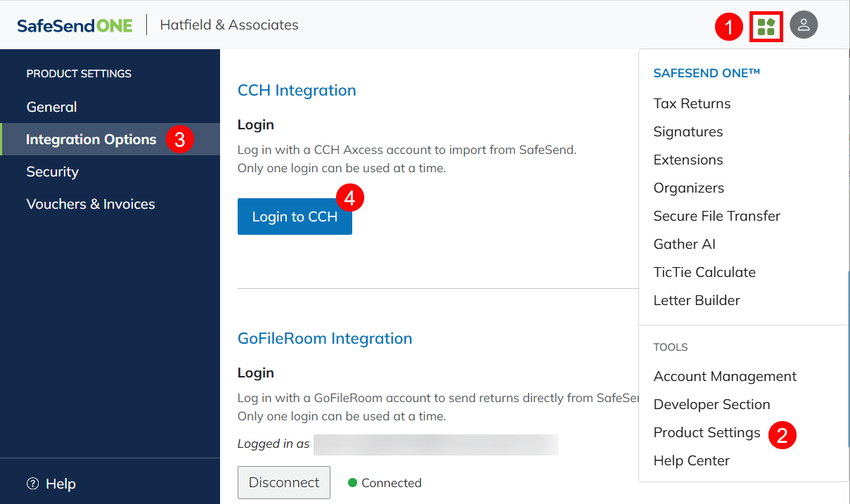The image size is (850, 504).
Task: Click the user profile avatar icon
Action: pos(804,25)
